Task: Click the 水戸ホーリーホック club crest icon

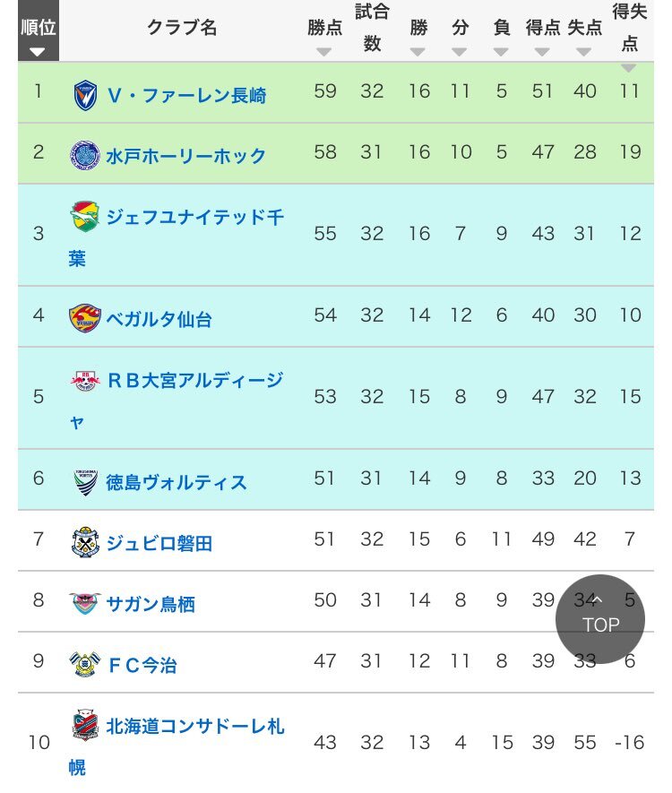Action: [85, 155]
